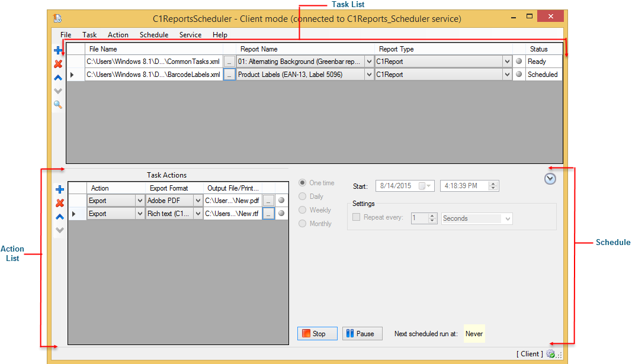Open Report Type dropdown in the BarcodeLabels.xml row
This screenshot has width=632, height=364.
coord(507,75)
